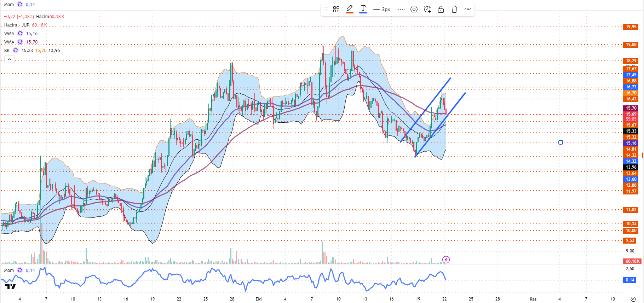This screenshot has height=303, width=644.
Task: Click the blue 0,14 momentum axis label
Action: click(630, 280)
